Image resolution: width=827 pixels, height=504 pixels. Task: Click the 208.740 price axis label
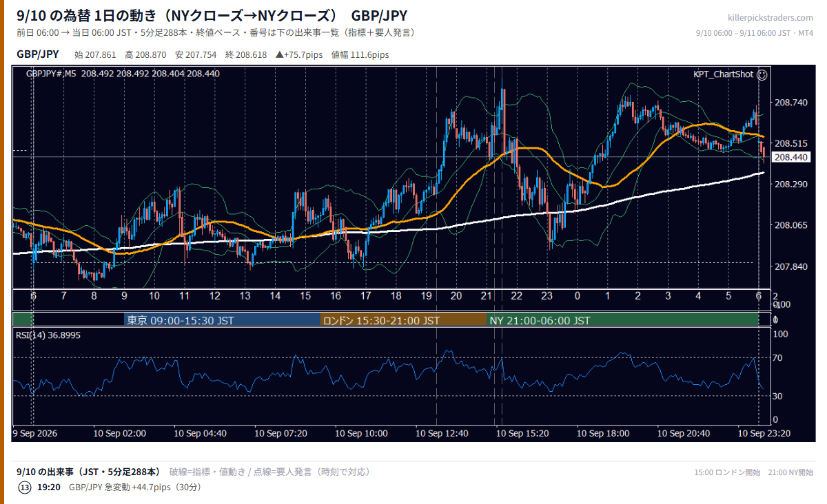(790, 103)
